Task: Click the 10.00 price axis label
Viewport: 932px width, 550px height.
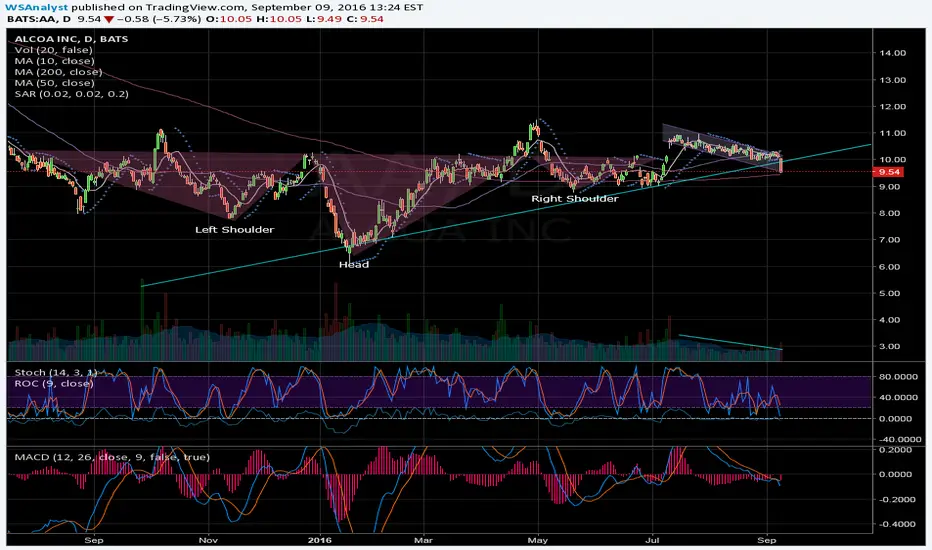Action: click(x=893, y=159)
